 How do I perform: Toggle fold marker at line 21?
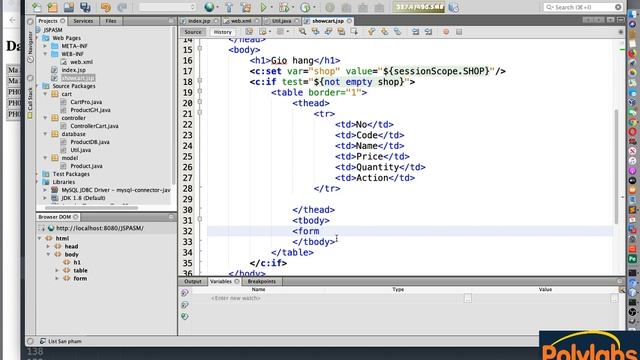tap(200, 113)
